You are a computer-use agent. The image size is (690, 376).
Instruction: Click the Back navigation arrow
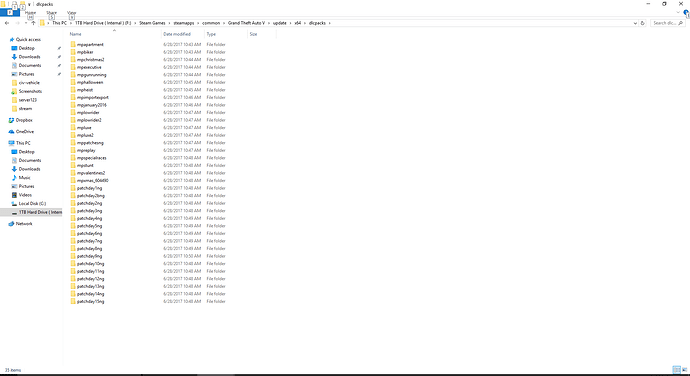7,23
